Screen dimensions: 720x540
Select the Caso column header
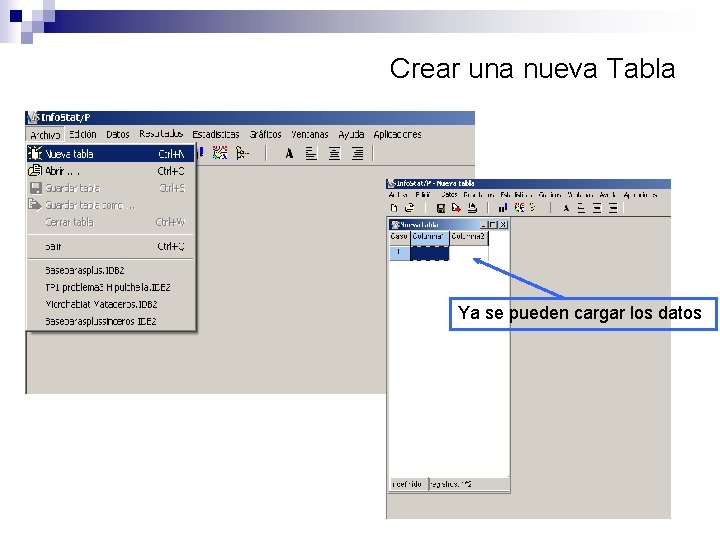pyautogui.click(x=399, y=237)
